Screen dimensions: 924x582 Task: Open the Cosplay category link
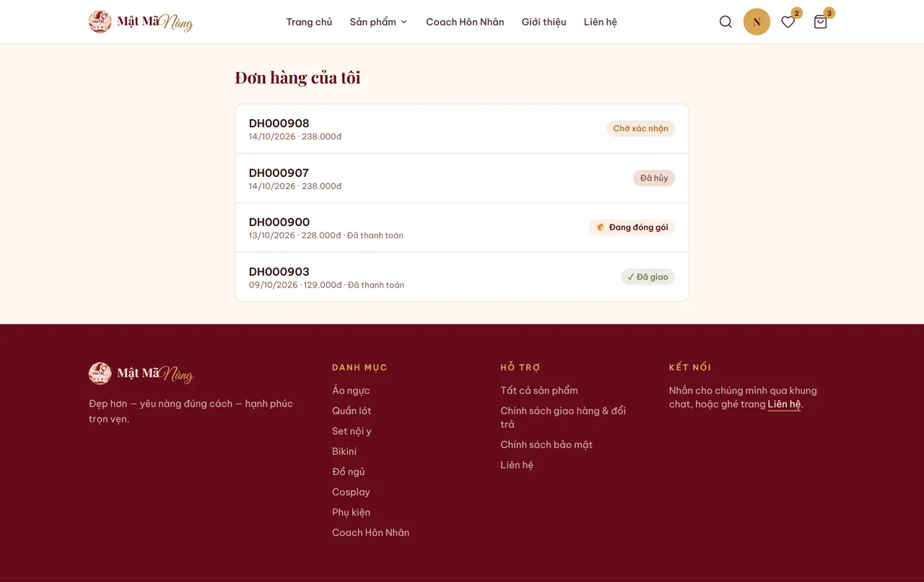351,492
